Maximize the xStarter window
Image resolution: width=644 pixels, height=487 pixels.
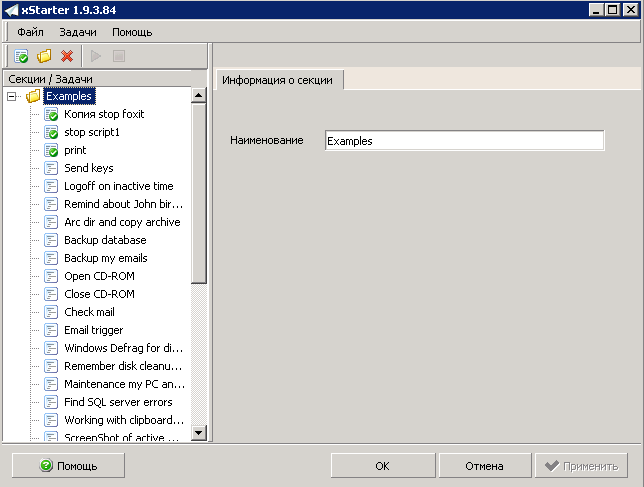[612, 9]
